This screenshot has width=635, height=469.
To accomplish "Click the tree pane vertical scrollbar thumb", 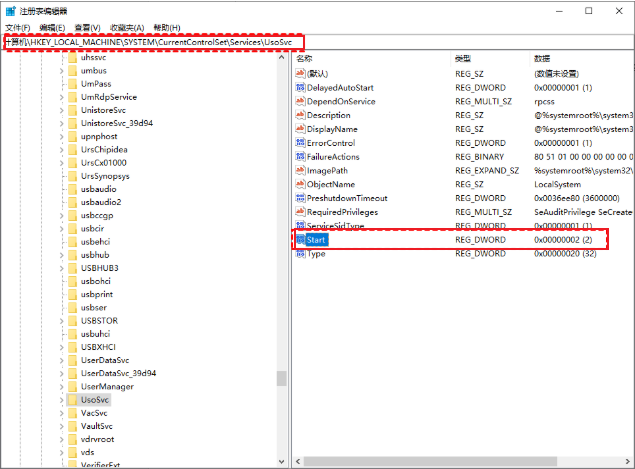I will [281, 378].
